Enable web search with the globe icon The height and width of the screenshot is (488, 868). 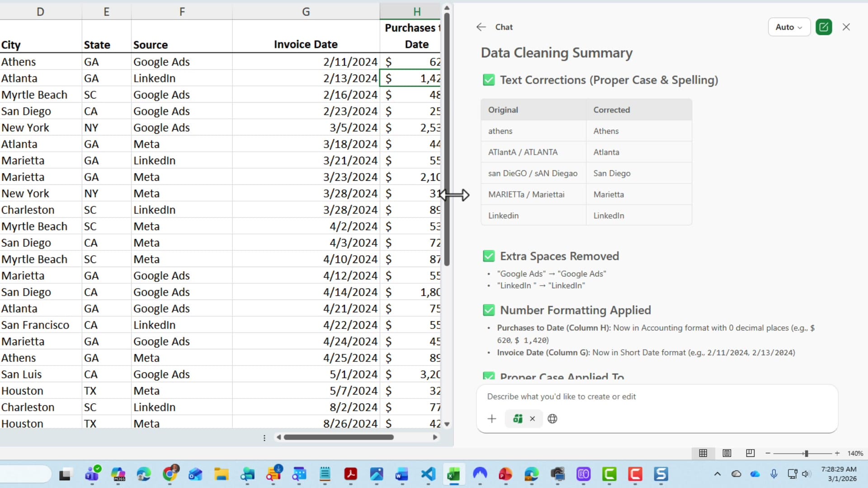coord(552,418)
